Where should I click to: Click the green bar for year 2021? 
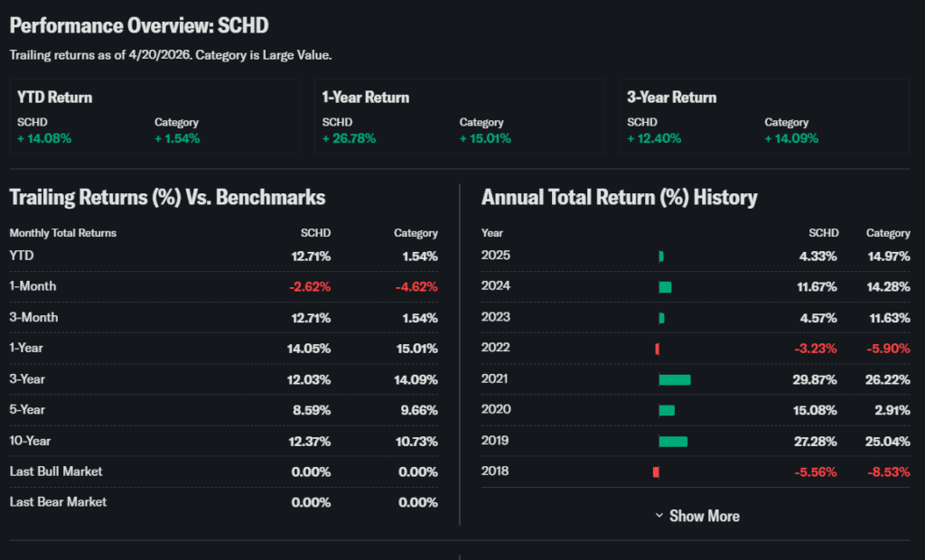coord(675,379)
